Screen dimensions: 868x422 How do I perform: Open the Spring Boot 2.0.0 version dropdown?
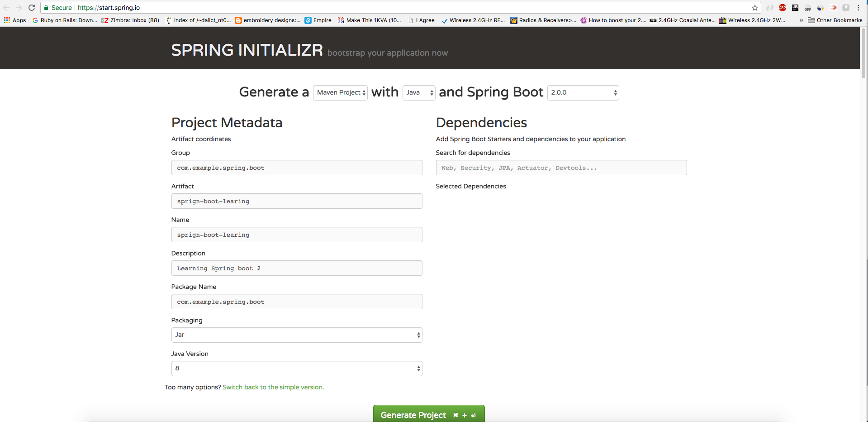(583, 92)
